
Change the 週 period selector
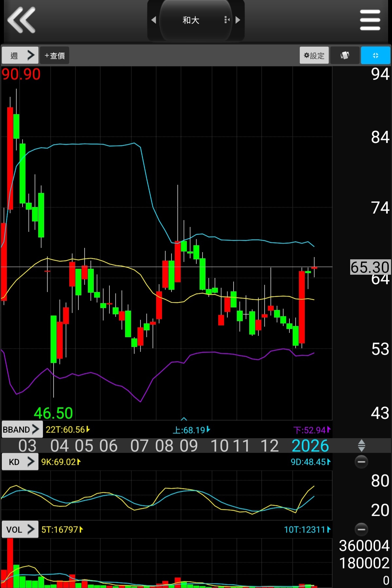pyautogui.click(x=20, y=55)
